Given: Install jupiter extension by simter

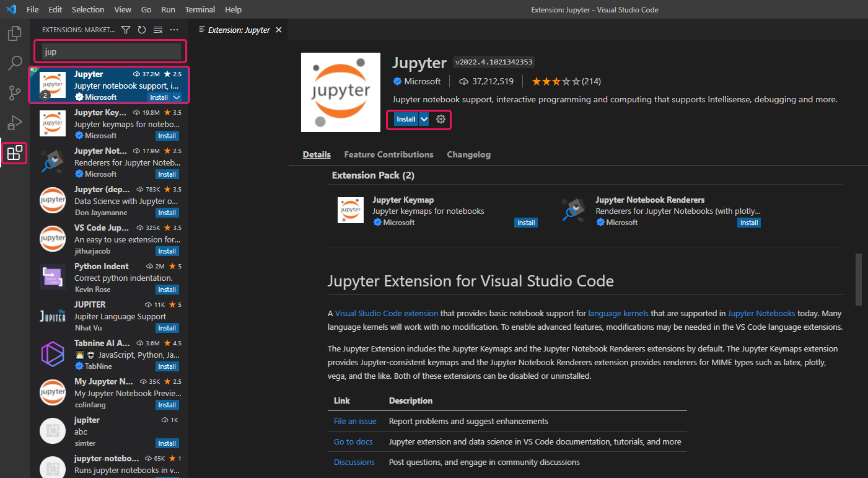Looking at the screenshot, I should 167,443.
